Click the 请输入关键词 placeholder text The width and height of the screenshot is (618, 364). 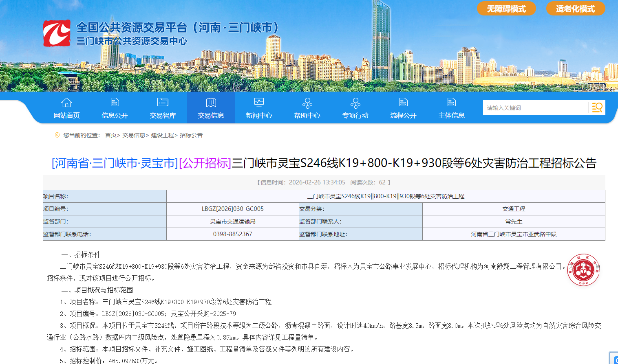(504, 108)
